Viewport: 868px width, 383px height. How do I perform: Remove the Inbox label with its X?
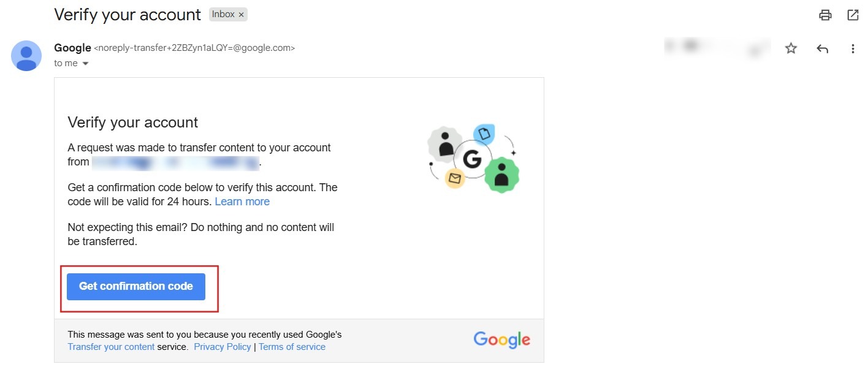point(242,15)
